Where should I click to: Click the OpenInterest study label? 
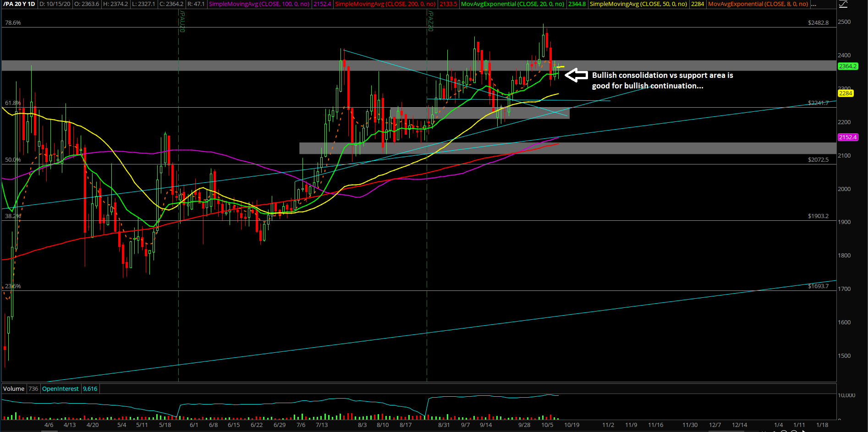(60, 389)
